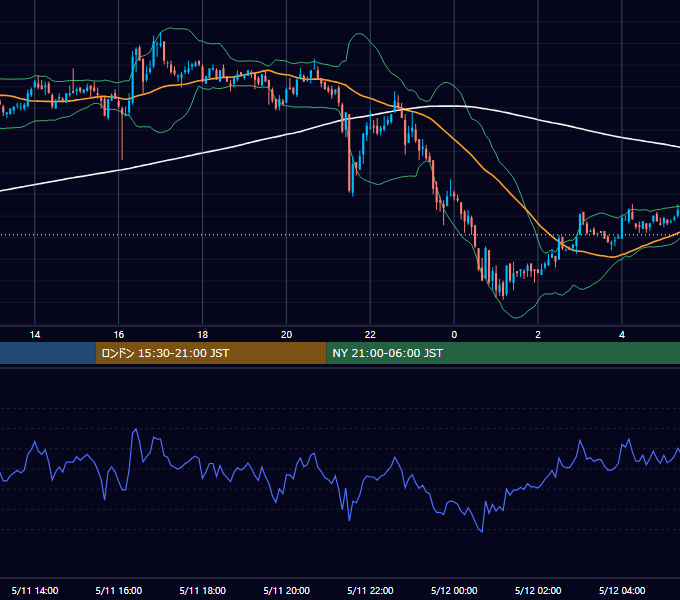Image resolution: width=680 pixels, height=600 pixels.
Task: Click the 0 hour label on price chart axis
Action: click(454, 335)
